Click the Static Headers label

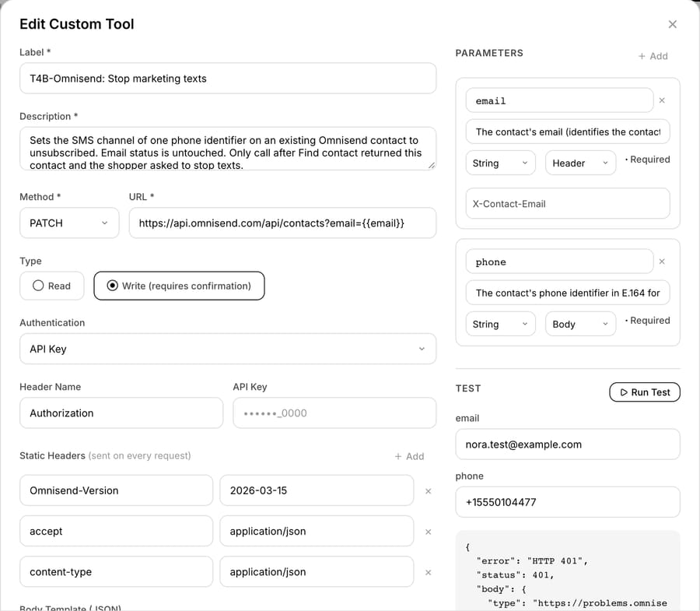point(52,455)
